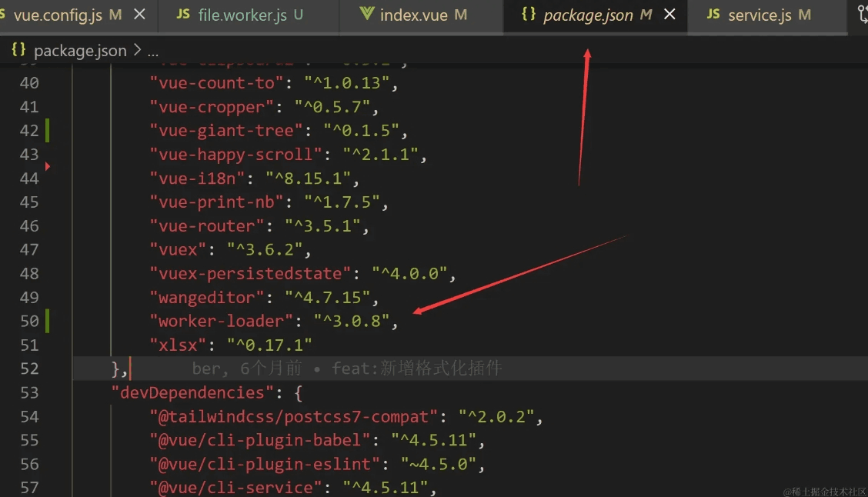Image resolution: width=868 pixels, height=497 pixels.
Task: Click line number 51
Action: pyautogui.click(x=29, y=345)
